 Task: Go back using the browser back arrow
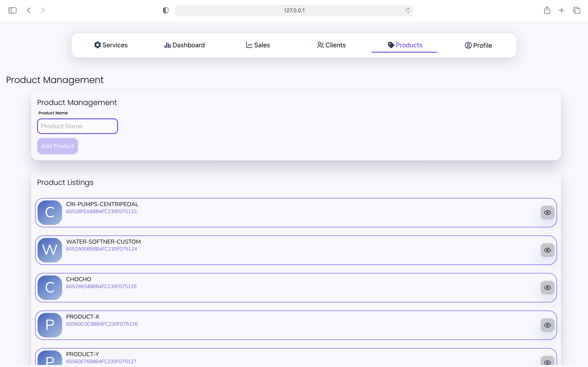pyautogui.click(x=29, y=10)
